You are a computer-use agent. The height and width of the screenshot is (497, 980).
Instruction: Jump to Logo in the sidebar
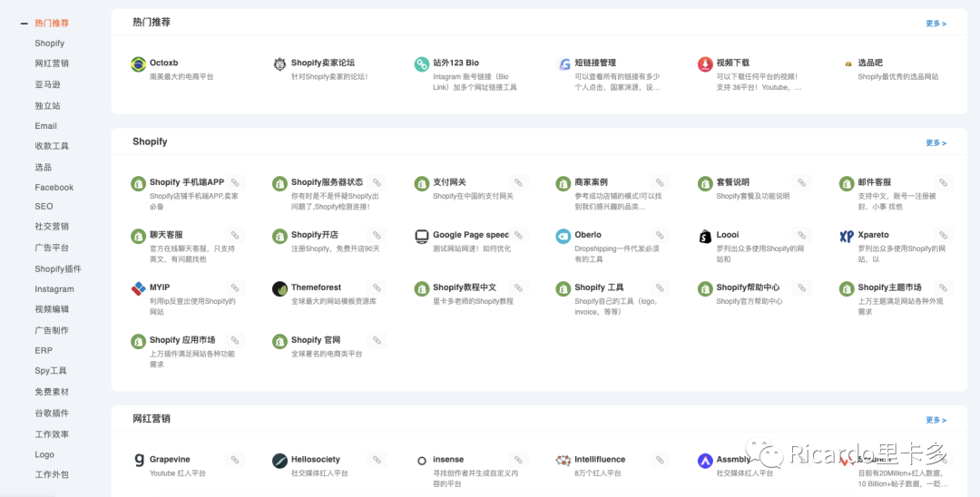tap(44, 454)
